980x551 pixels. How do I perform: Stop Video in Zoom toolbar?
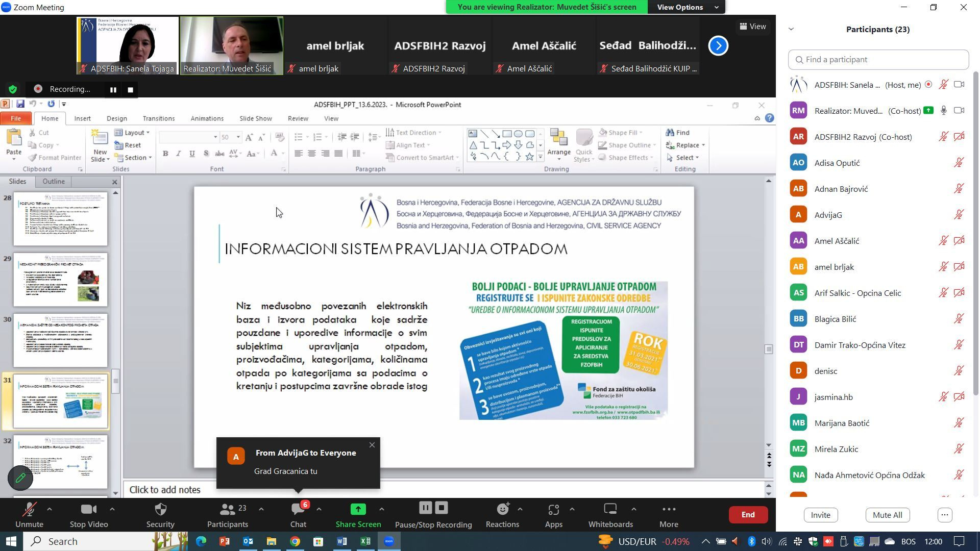pos(89,515)
